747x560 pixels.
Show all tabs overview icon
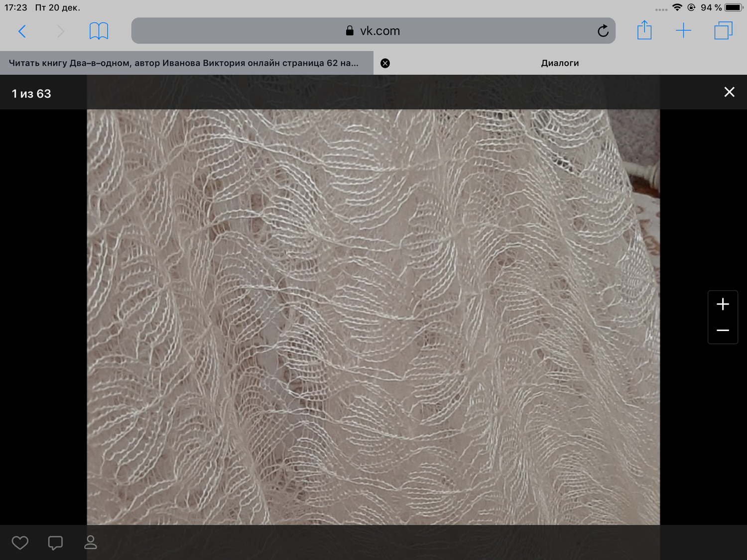coord(723,31)
